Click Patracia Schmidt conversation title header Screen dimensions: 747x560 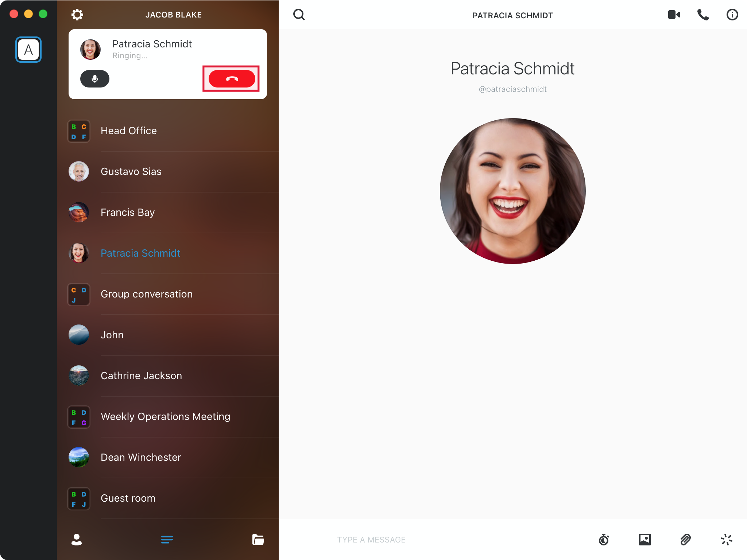pos(513,16)
